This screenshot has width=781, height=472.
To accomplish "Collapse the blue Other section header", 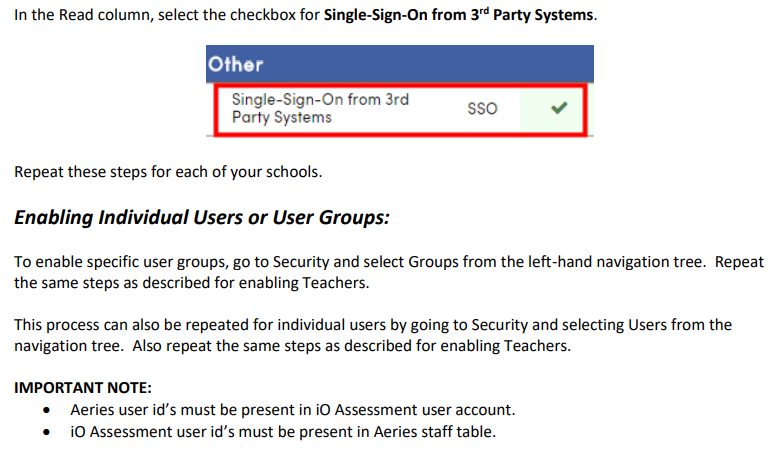I will pyautogui.click(x=399, y=64).
